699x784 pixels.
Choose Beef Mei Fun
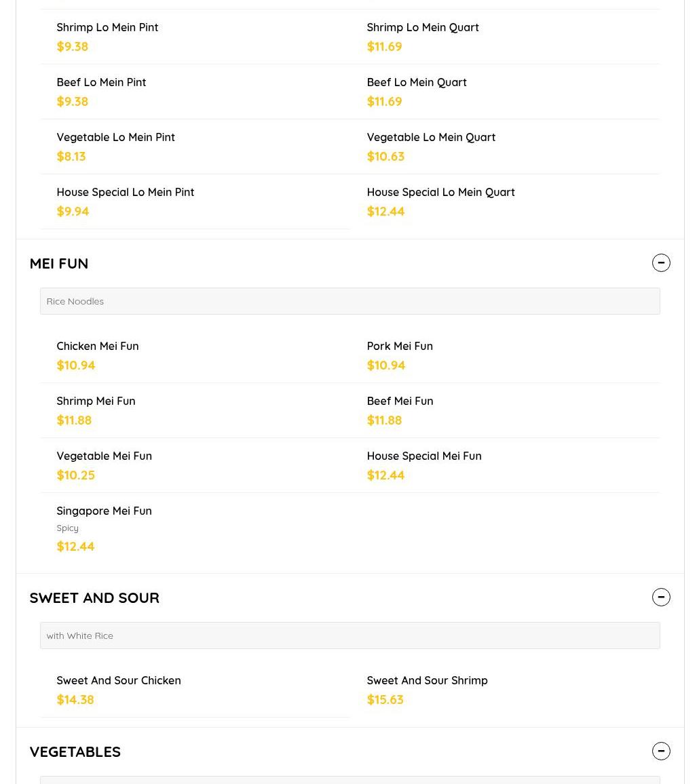400,401
